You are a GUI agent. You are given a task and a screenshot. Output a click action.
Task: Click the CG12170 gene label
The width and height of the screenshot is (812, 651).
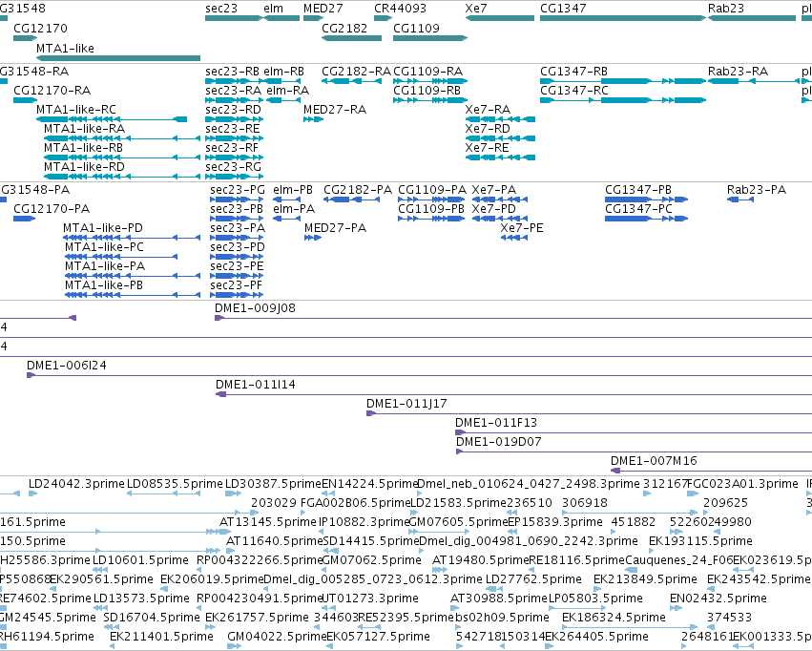pos(40,28)
